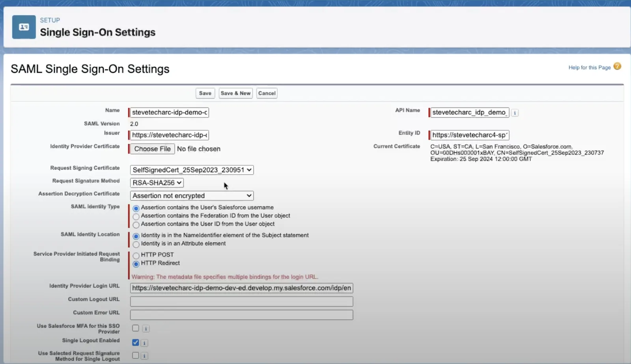Click the SETUP breadcrumb label
This screenshot has height=364, width=631.
click(x=50, y=20)
